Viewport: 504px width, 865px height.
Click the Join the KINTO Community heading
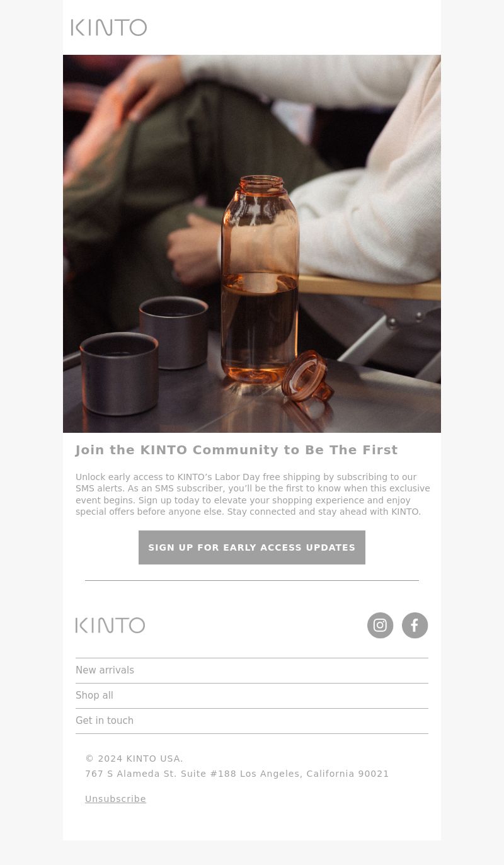pyautogui.click(x=237, y=450)
